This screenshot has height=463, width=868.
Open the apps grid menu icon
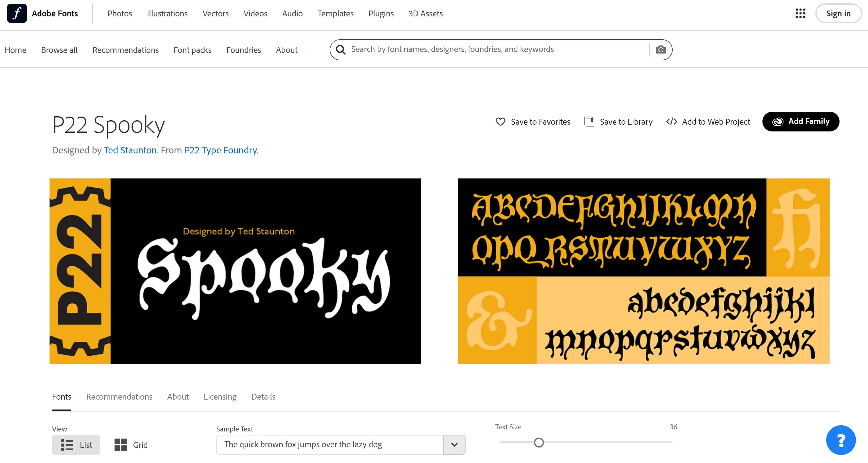point(801,14)
